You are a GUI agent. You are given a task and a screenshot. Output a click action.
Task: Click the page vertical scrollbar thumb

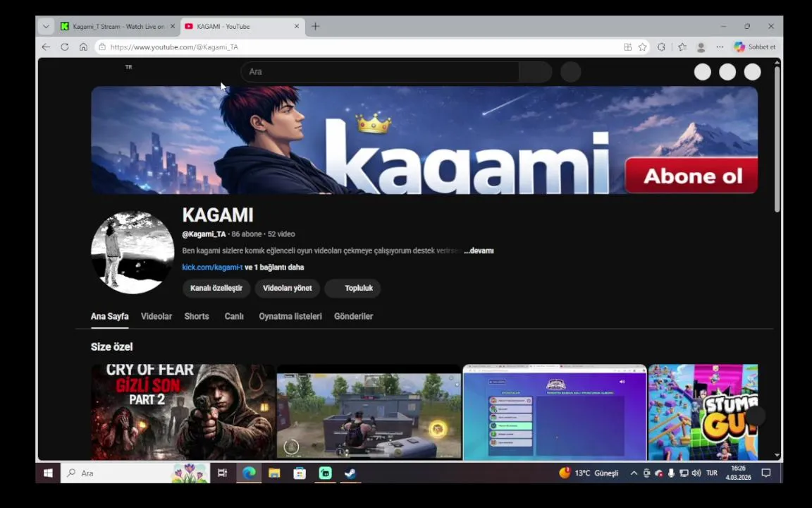(x=777, y=139)
